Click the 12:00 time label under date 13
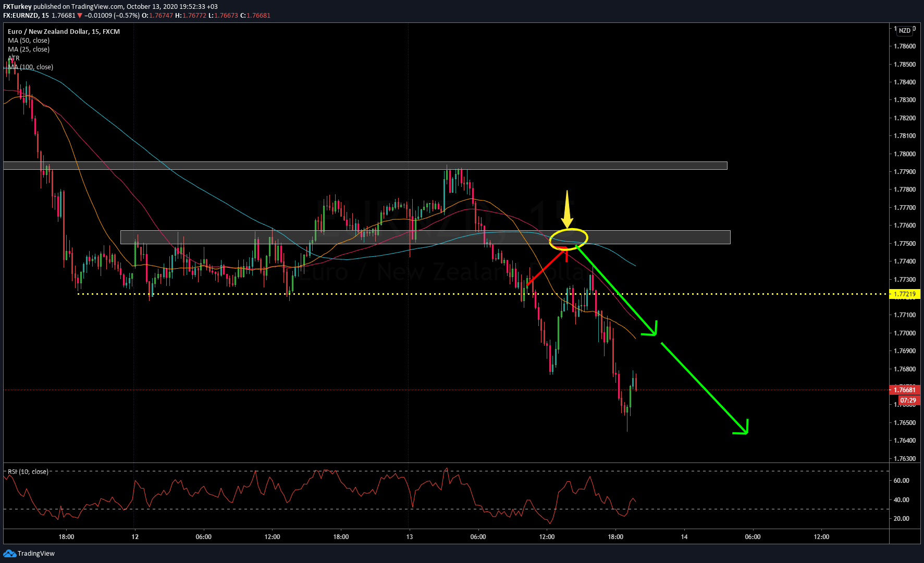This screenshot has height=563, width=924. (x=547, y=537)
